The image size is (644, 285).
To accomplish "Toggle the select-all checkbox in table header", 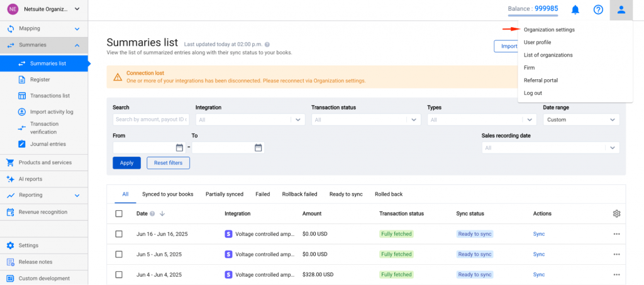I will click(x=119, y=214).
